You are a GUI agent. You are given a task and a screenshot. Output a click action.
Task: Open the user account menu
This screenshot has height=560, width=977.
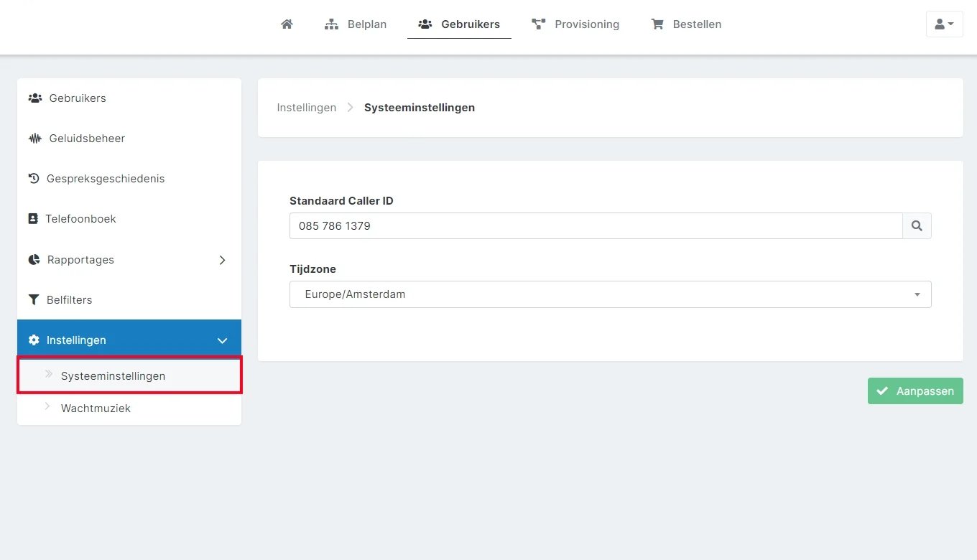click(944, 24)
